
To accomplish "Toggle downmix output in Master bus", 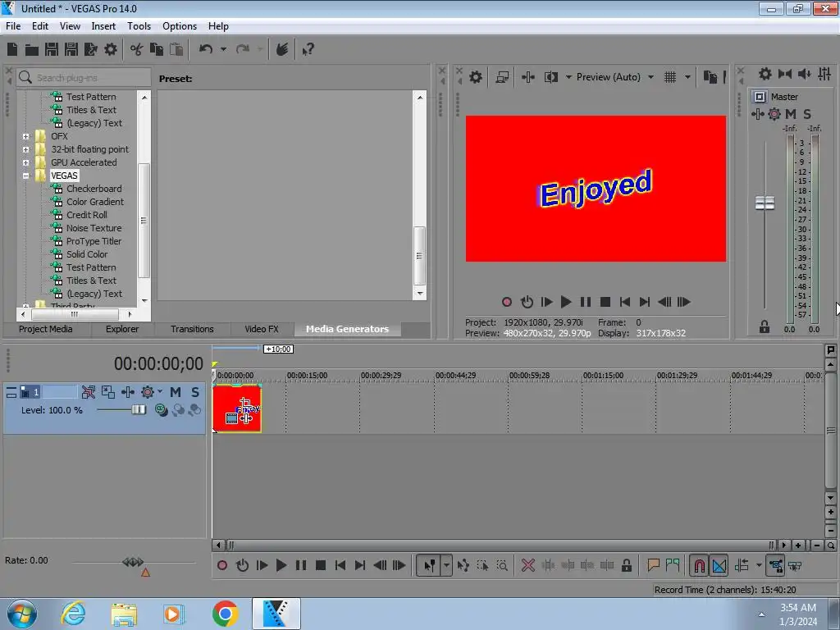I will [785, 74].
